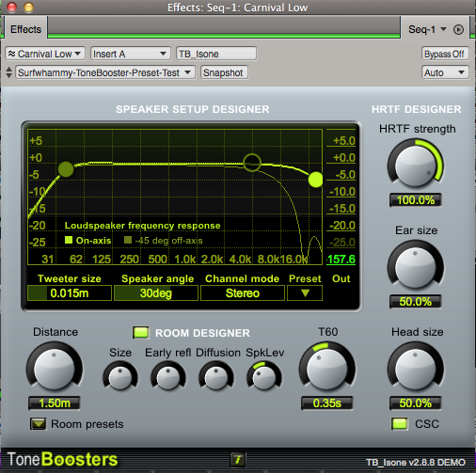Click the 1.0k frequency axis label
Viewport: 476px width, 473px height.
pyautogui.click(x=185, y=260)
